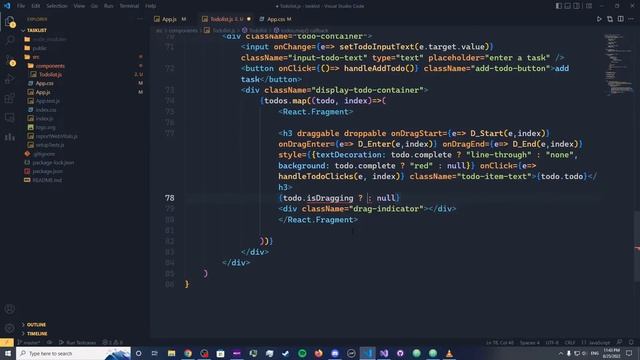Image resolution: width=640 pixels, height=360 pixels.
Task: Click the taskbar clock and date
Action: [x=611, y=353]
